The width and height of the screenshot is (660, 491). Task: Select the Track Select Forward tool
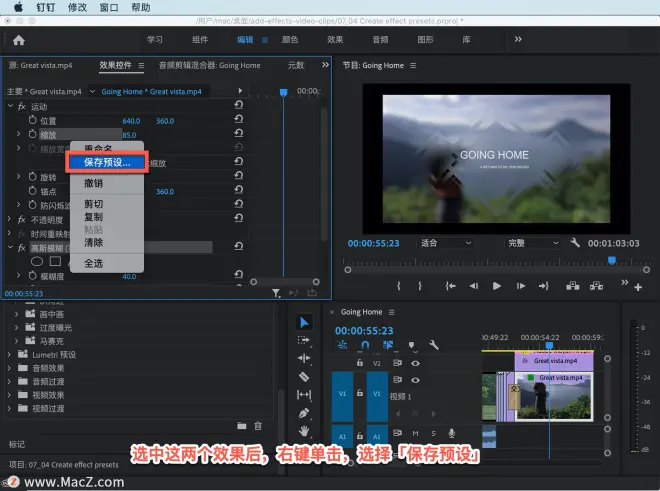click(x=303, y=340)
